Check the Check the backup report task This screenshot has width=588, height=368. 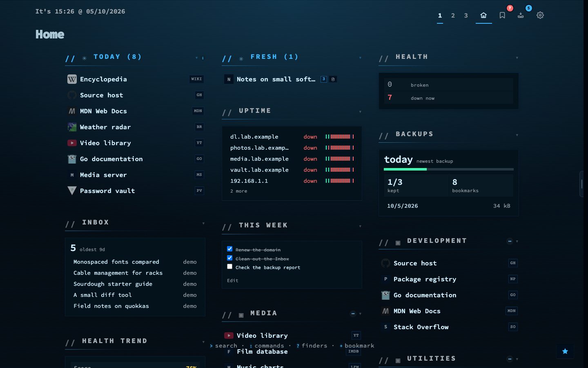point(229,267)
